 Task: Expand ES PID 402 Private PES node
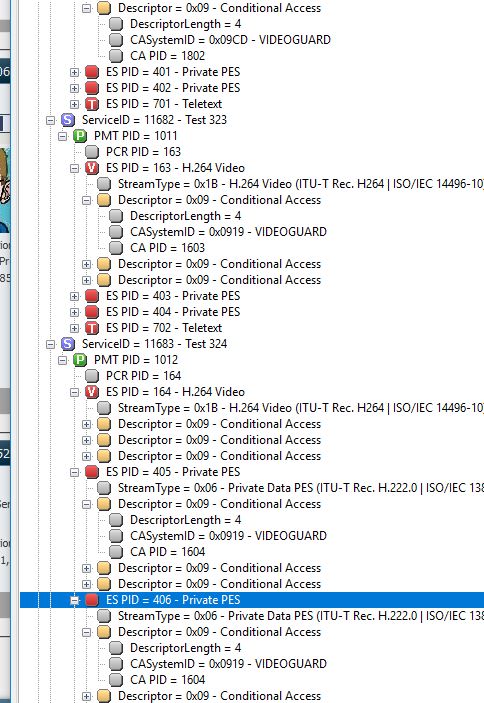(74, 88)
